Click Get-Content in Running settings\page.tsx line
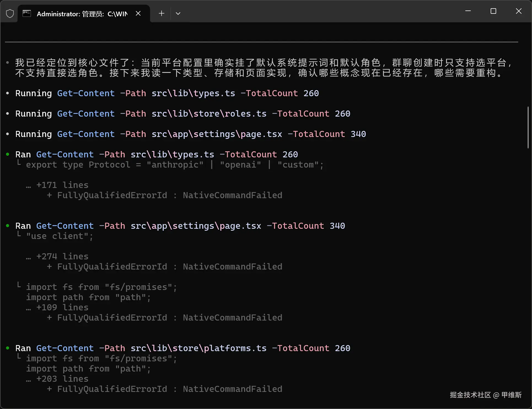The height and width of the screenshot is (409, 532). point(86,134)
